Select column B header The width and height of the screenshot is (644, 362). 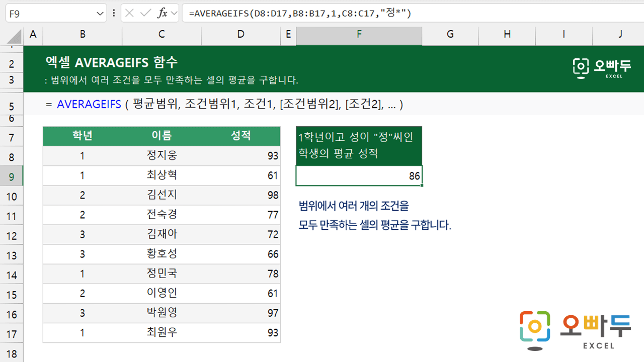(83, 34)
